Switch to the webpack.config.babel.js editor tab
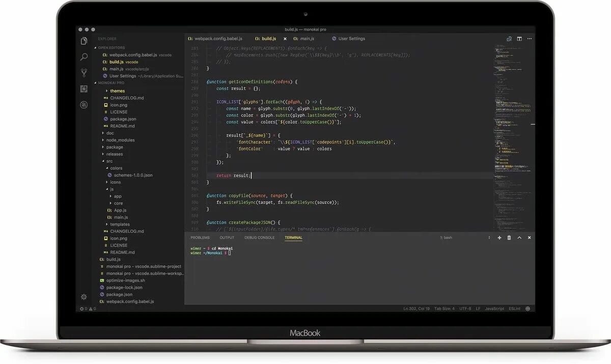The image size is (611, 364). click(215, 39)
